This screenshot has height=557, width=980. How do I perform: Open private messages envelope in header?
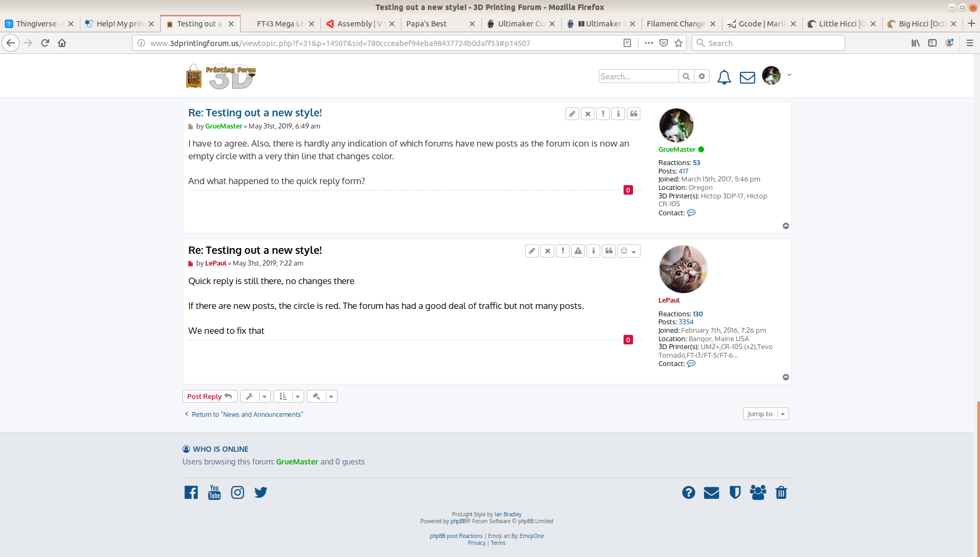click(747, 77)
